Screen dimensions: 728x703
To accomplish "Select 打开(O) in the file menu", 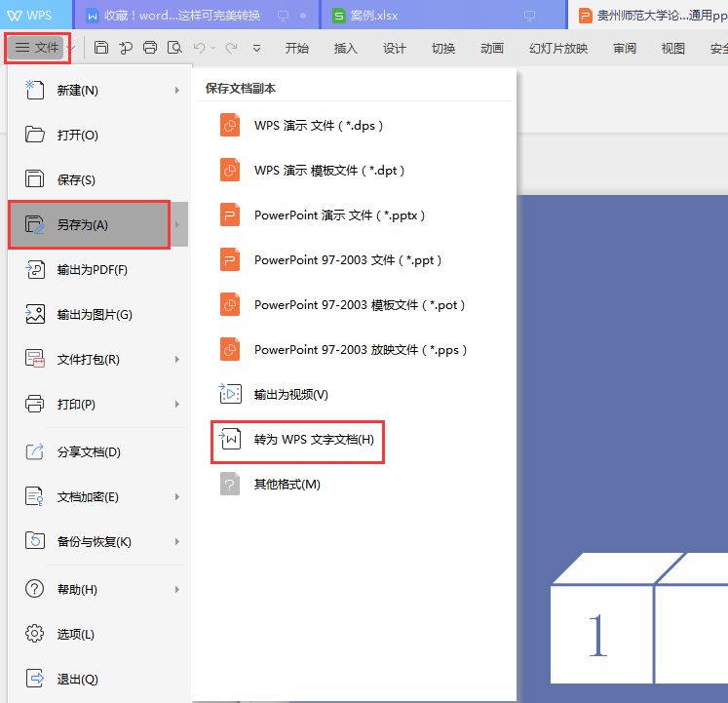I will click(98, 136).
